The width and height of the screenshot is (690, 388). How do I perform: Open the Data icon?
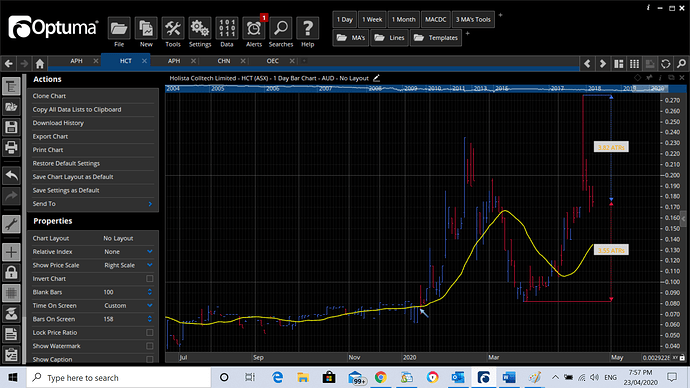point(227,29)
